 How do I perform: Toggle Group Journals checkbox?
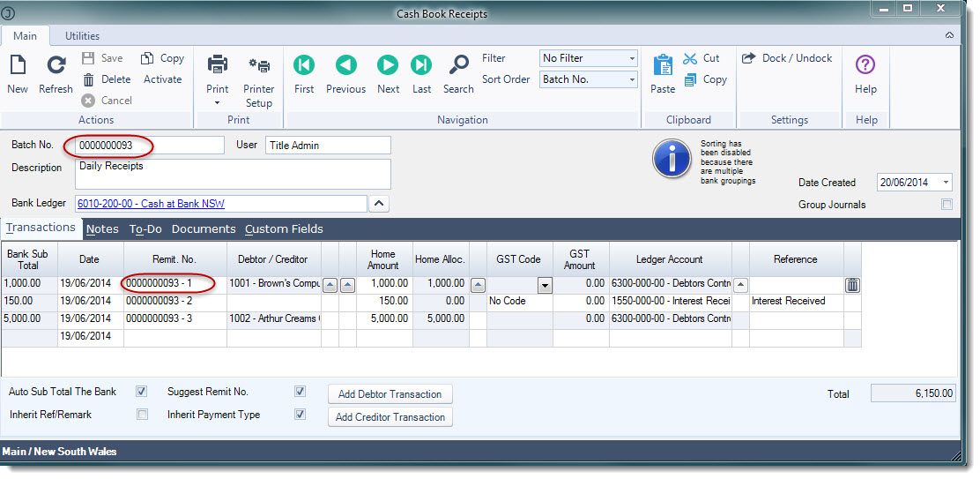click(x=947, y=205)
